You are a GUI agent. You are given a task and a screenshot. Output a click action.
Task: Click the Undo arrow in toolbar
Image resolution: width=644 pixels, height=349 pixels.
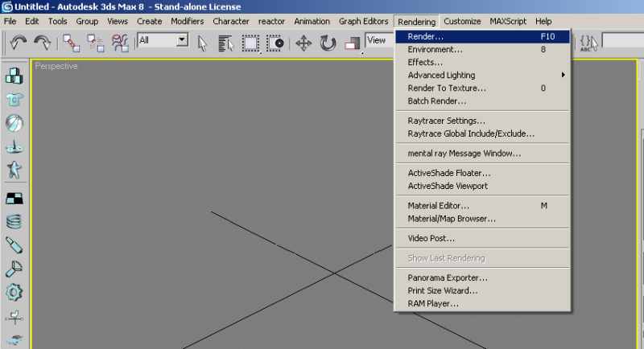[x=18, y=43]
